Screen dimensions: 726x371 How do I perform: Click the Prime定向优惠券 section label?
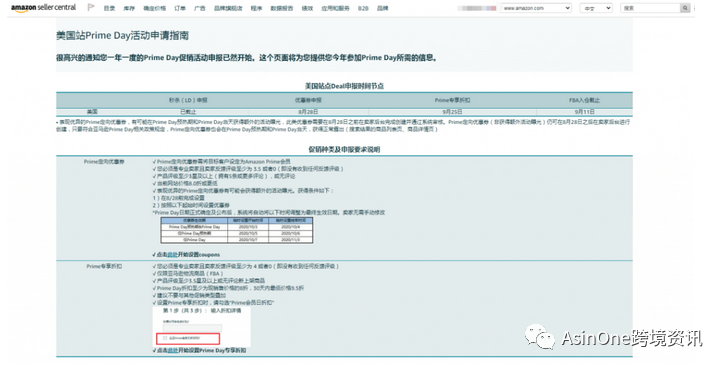[x=104, y=162]
